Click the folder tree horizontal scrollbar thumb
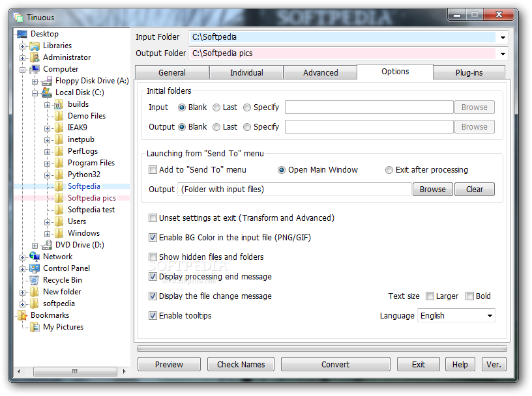The width and height of the screenshot is (532, 396). pyautogui.click(x=76, y=372)
